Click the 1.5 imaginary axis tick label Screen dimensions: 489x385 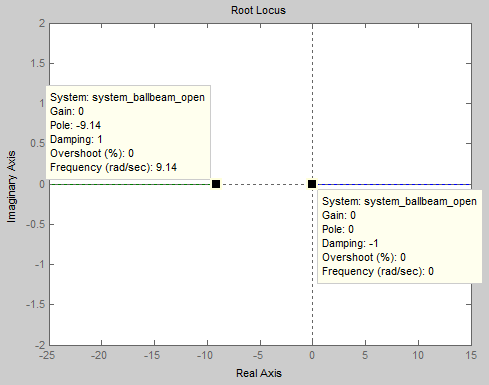(x=37, y=63)
